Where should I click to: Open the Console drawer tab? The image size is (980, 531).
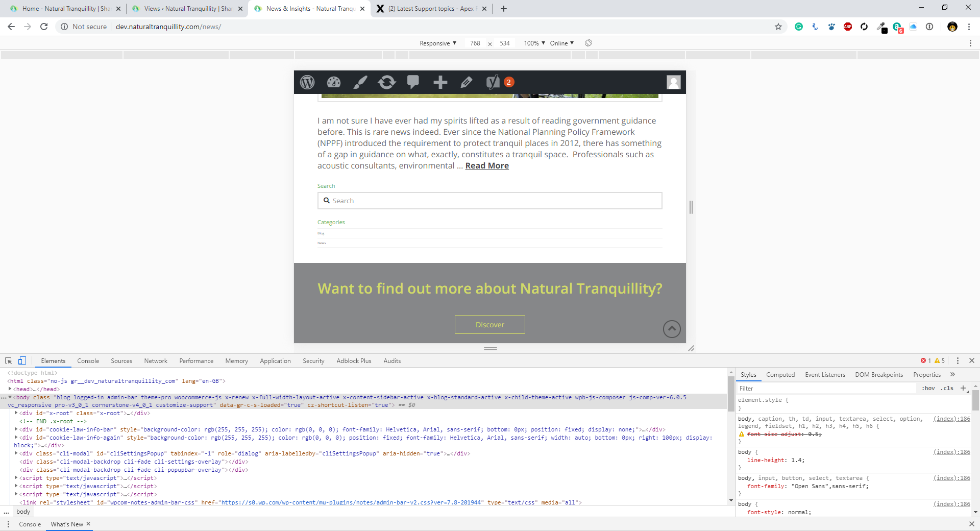point(30,524)
